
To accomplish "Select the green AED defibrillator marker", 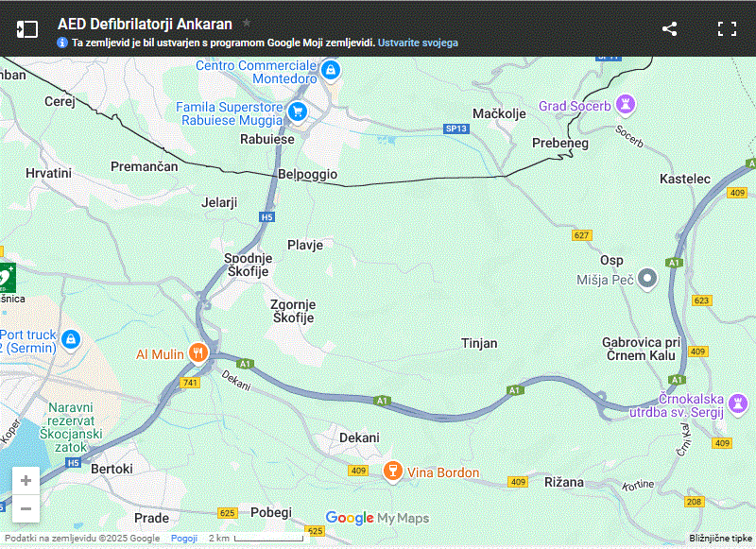I will click(8, 278).
